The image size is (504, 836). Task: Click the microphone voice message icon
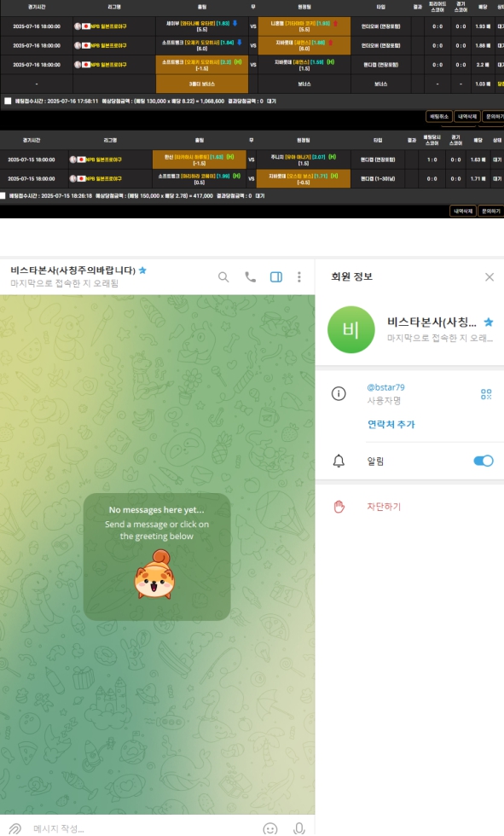(299, 828)
